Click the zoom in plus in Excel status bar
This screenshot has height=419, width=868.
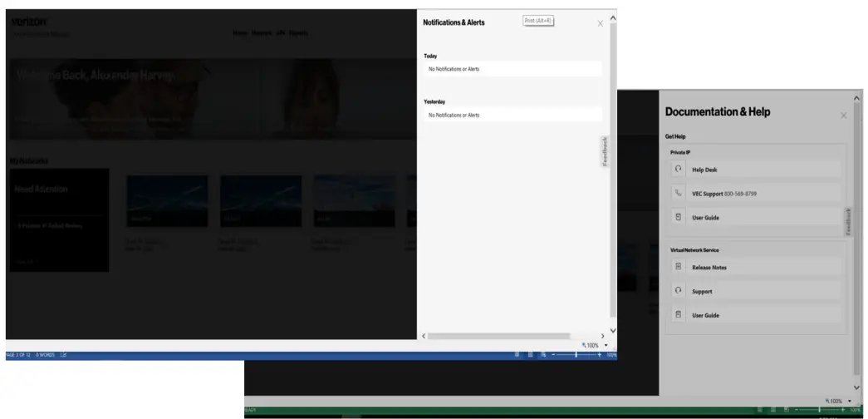(x=842, y=410)
